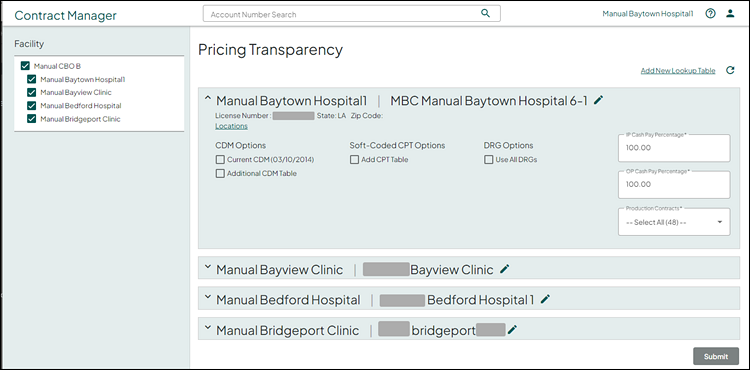Click pencil icon for Bedford Hospital 1

click(545, 300)
